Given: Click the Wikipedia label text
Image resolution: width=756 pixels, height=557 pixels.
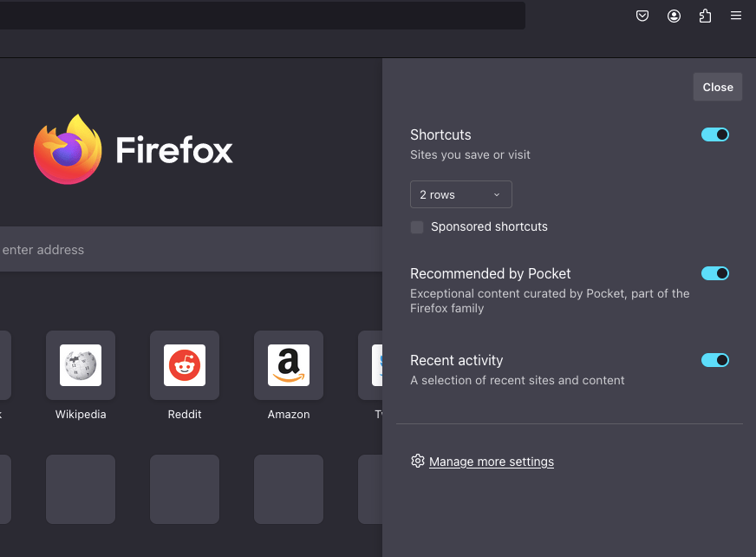Looking at the screenshot, I should click(x=81, y=414).
